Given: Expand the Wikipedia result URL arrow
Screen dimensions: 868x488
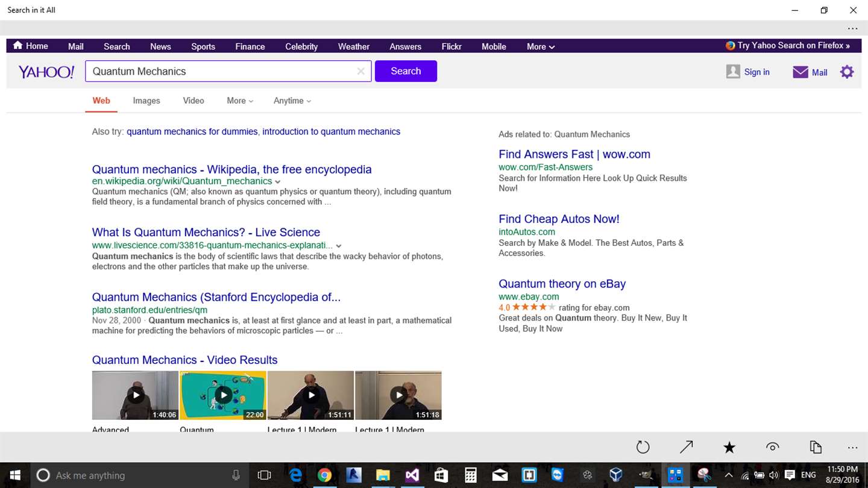Looking at the screenshot, I should [277, 181].
